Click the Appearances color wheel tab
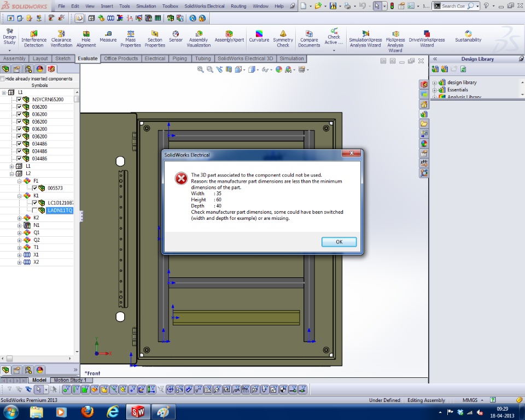This screenshot has height=420, width=525. click(x=40, y=69)
